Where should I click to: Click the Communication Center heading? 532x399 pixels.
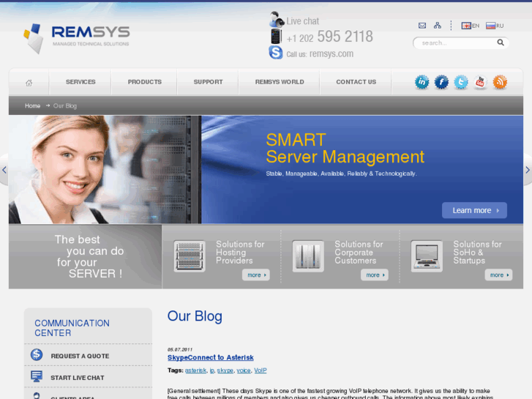coord(72,328)
